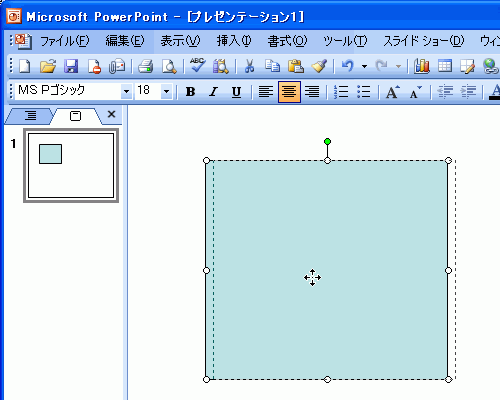The image size is (500, 400).
Task: Toggle Underline formatting
Action: coord(236,92)
